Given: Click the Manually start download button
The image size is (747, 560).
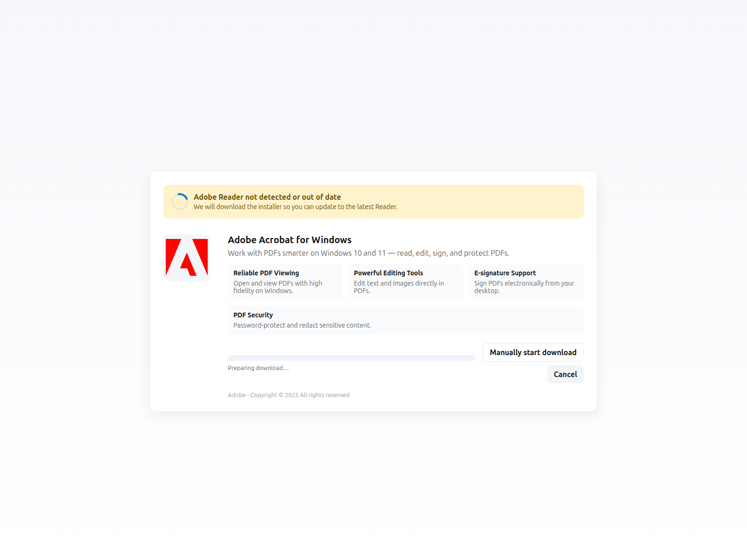Looking at the screenshot, I should [x=533, y=352].
